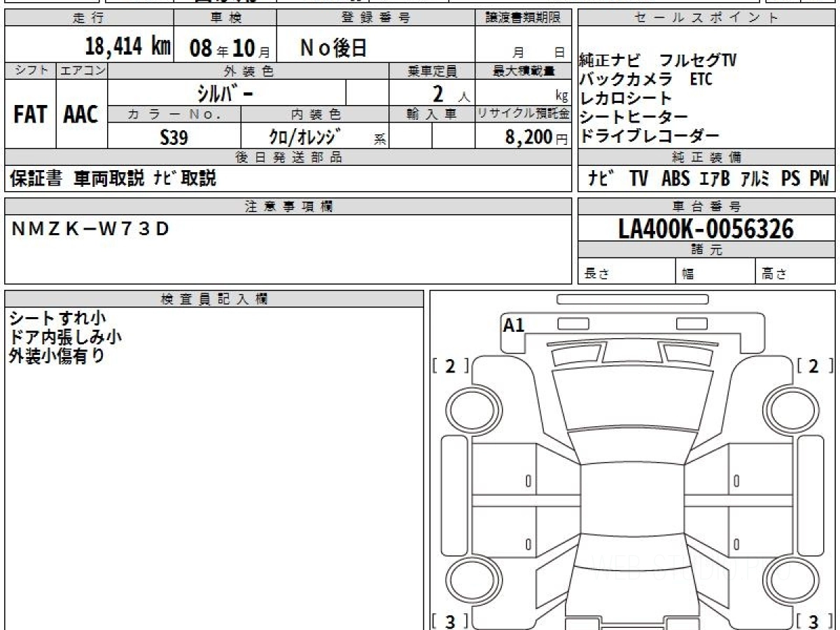Click the 後日発送部品 heading
The image size is (840, 630).
coord(288,157)
